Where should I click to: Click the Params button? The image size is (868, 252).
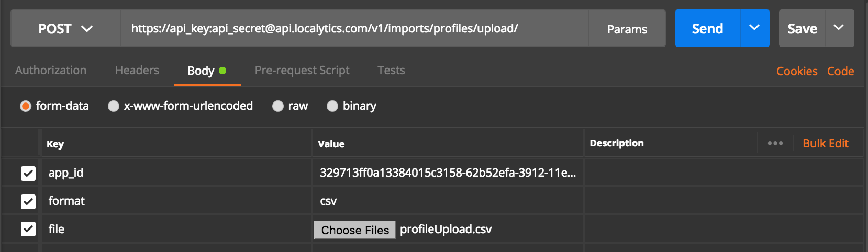[x=627, y=29]
